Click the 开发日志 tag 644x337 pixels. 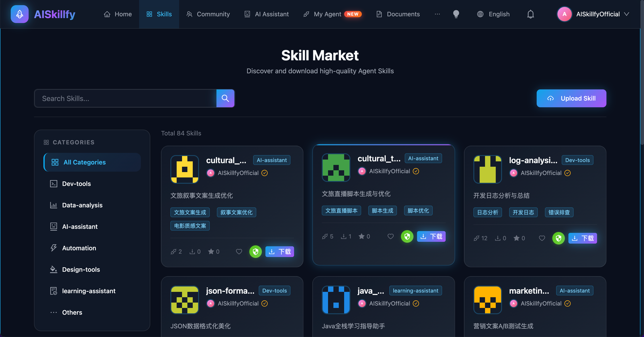[523, 212]
